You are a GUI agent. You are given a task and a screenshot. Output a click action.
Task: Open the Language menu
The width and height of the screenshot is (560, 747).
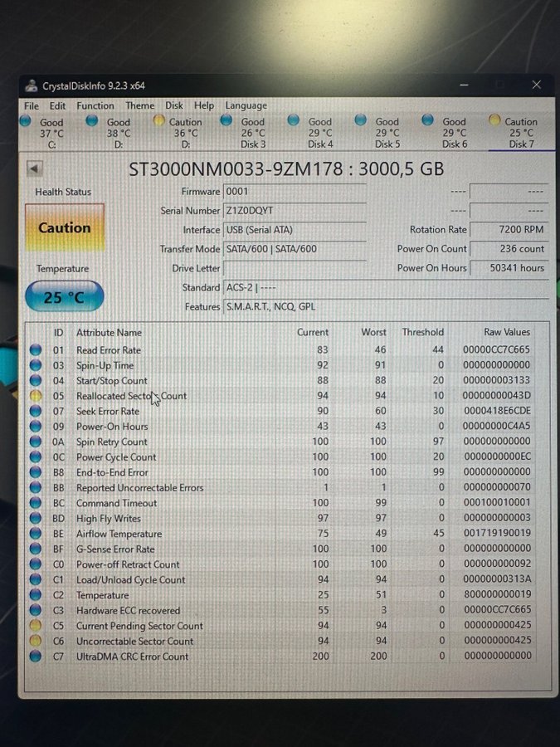[246, 106]
